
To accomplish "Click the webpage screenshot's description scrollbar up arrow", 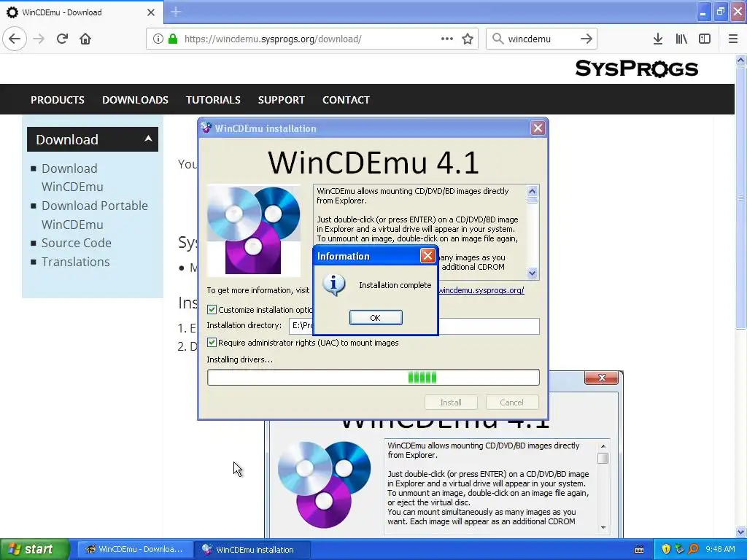I will 603,446.
